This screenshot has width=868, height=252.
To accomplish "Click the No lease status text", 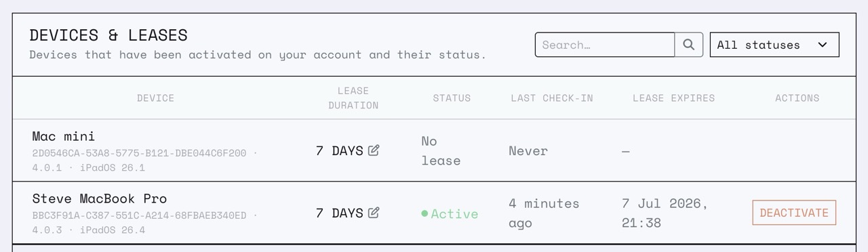I will 441,150.
